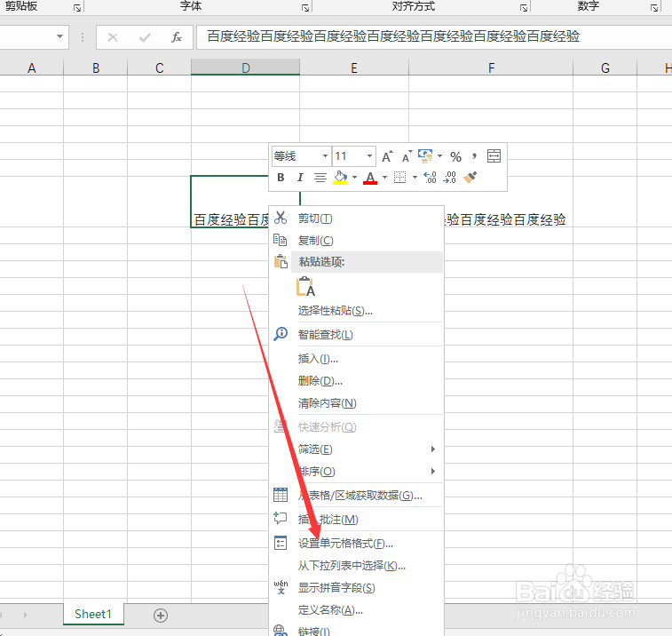The height and width of the screenshot is (636, 672).
Task: Expand fill color dropdown arrow
Action: click(354, 177)
